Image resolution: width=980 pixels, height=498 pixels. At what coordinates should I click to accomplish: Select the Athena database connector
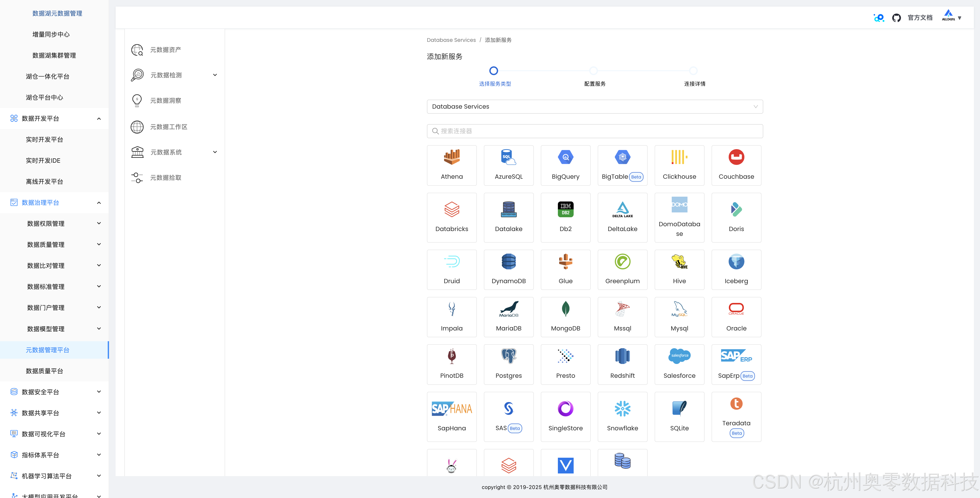452,166
